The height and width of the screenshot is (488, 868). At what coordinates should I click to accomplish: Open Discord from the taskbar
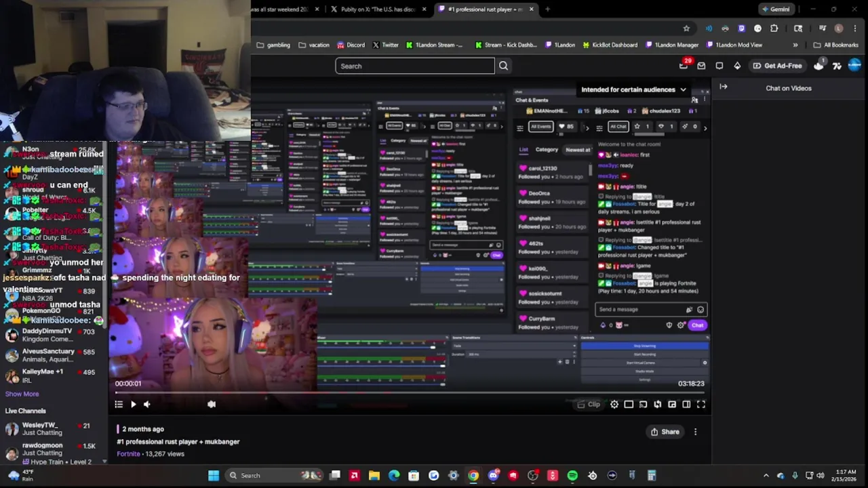click(x=493, y=475)
